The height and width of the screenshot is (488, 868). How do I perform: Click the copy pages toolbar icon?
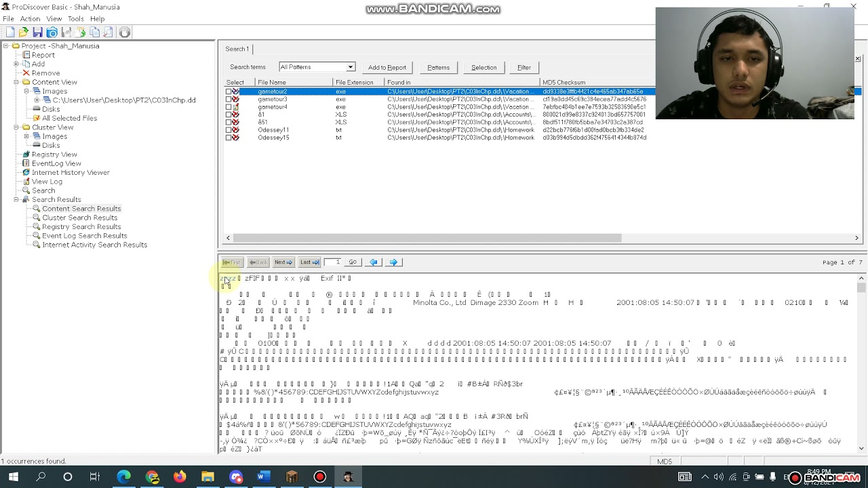tap(95, 32)
